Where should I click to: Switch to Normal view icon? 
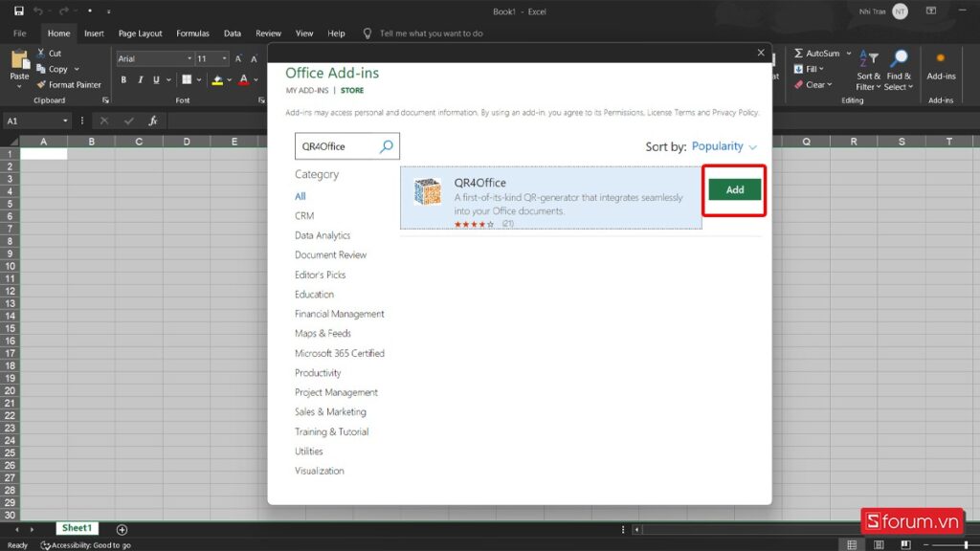tap(851, 544)
